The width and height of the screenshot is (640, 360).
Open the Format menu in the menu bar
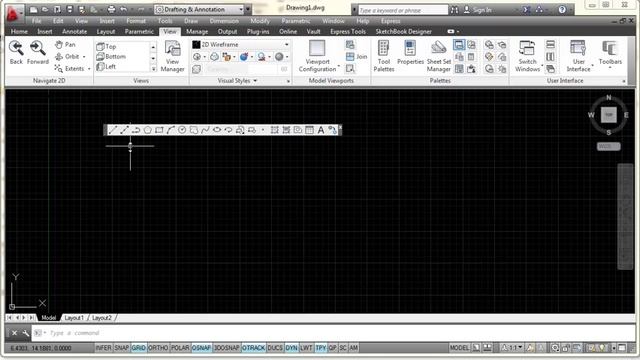(136, 21)
